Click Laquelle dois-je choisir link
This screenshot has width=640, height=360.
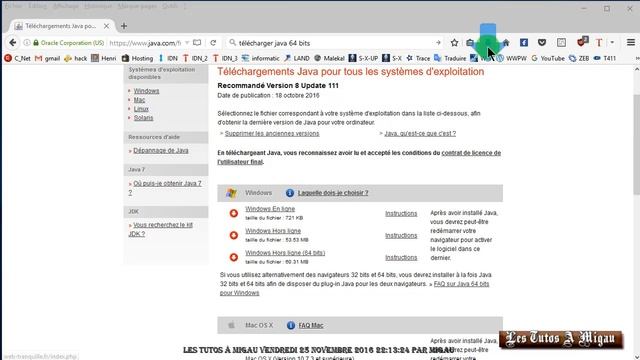pyautogui.click(x=333, y=193)
